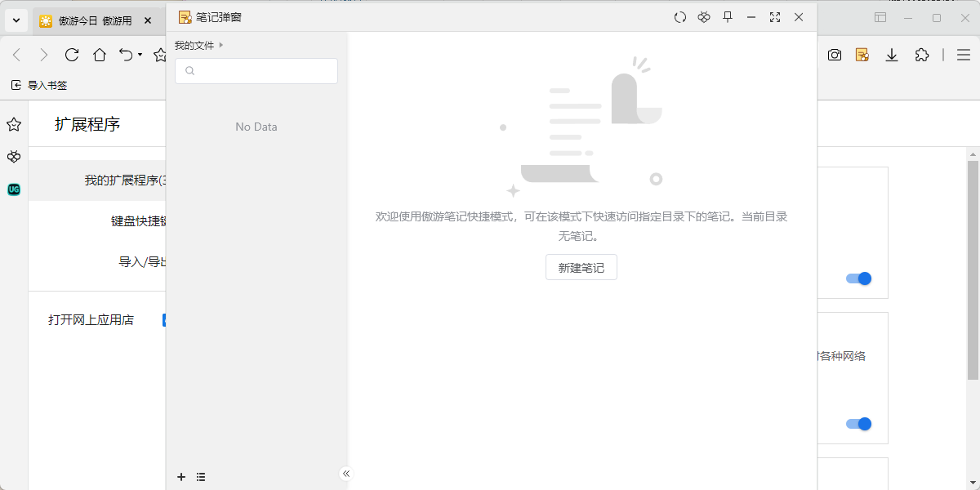Open favorites star in the left sidebar
This screenshot has width=980, height=490.
click(x=13, y=124)
